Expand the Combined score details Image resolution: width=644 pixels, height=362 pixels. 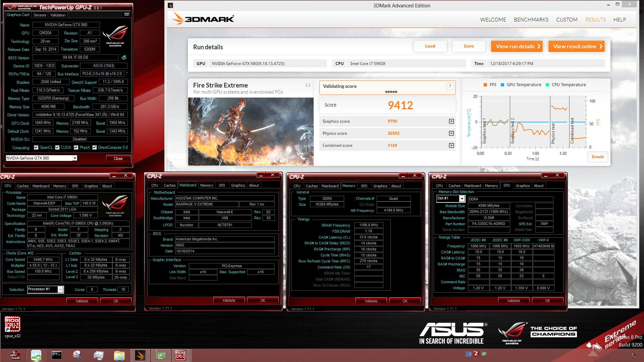451,145
